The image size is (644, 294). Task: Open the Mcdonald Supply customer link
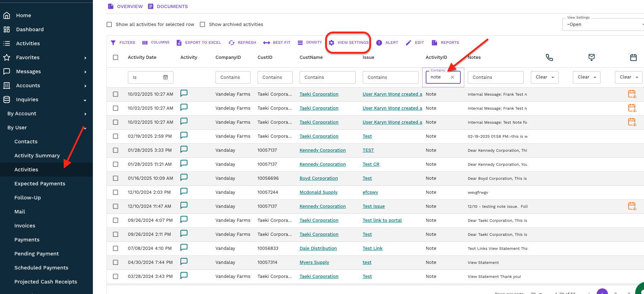pyautogui.click(x=318, y=192)
